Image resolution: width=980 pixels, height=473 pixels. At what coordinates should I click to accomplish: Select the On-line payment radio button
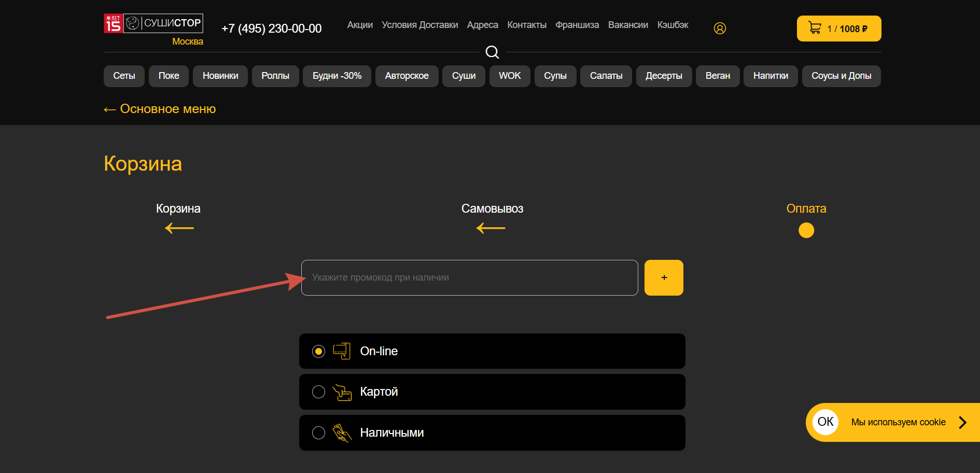pos(318,351)
